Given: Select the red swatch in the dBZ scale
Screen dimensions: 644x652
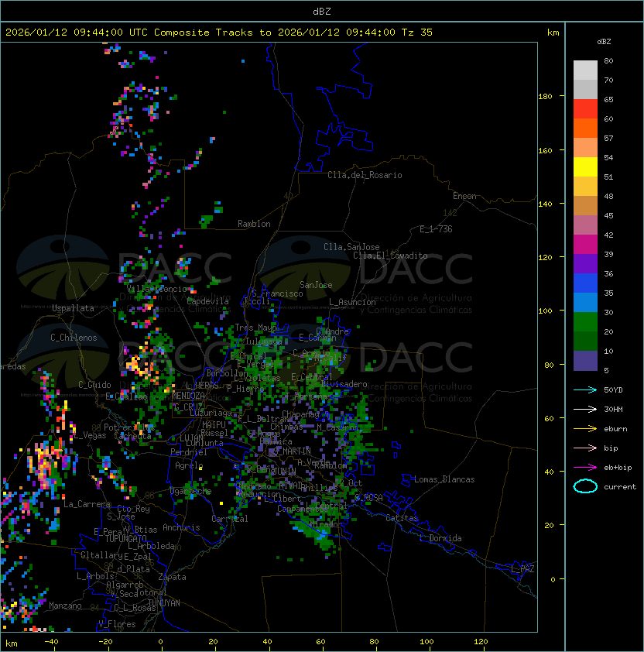Looking at the screenshot, I should (585, 109).
